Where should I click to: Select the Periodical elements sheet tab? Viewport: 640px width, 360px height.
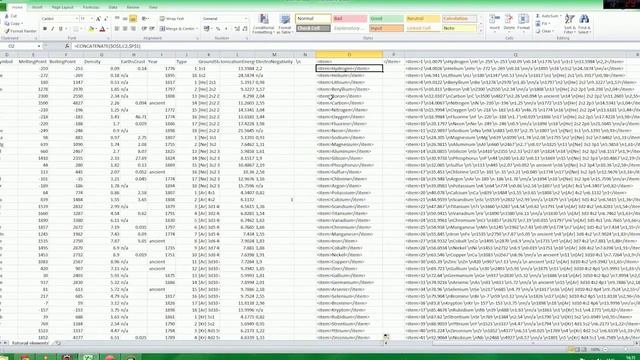30,343
